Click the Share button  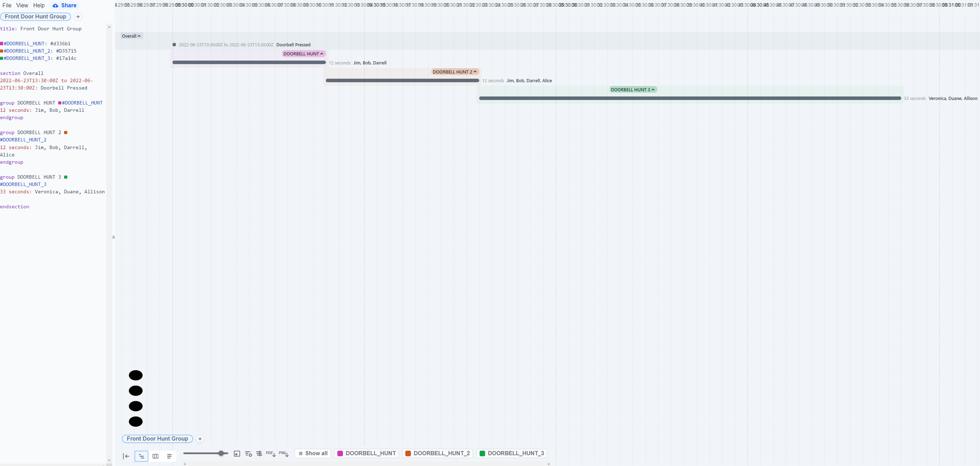[x=65, y=5]
